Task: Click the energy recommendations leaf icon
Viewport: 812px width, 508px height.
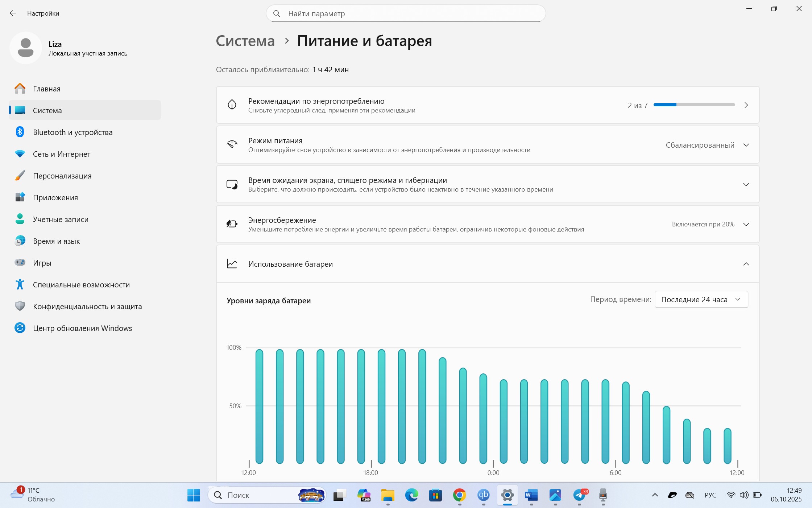Action: (232, 105)
